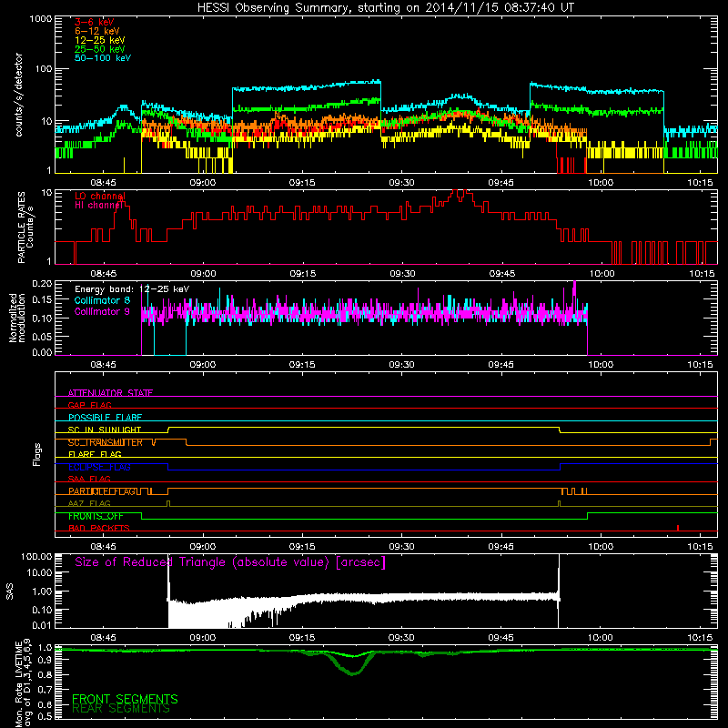This screenshot has width=728, height=728.
Task: Click the 10:00 tick under the flags panel
Action: (601, 547)
